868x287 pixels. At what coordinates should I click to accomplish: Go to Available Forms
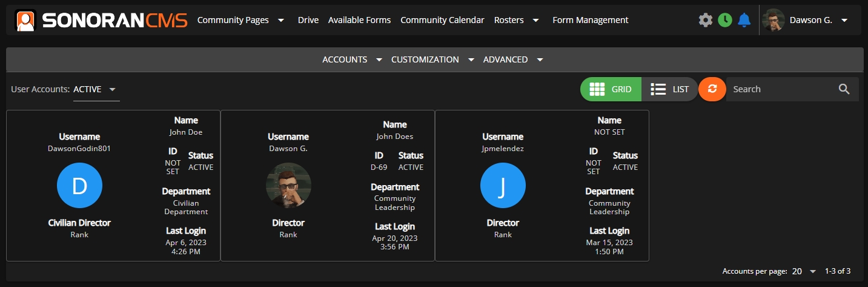point(359,20)
